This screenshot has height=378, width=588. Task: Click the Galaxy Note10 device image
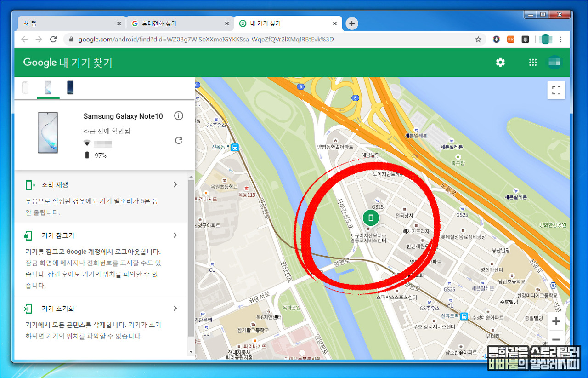click(x=47, y=132)
